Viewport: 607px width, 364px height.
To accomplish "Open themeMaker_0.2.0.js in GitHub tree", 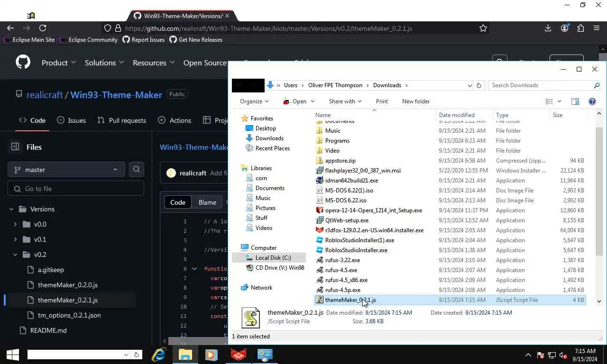I will (68, 285).
